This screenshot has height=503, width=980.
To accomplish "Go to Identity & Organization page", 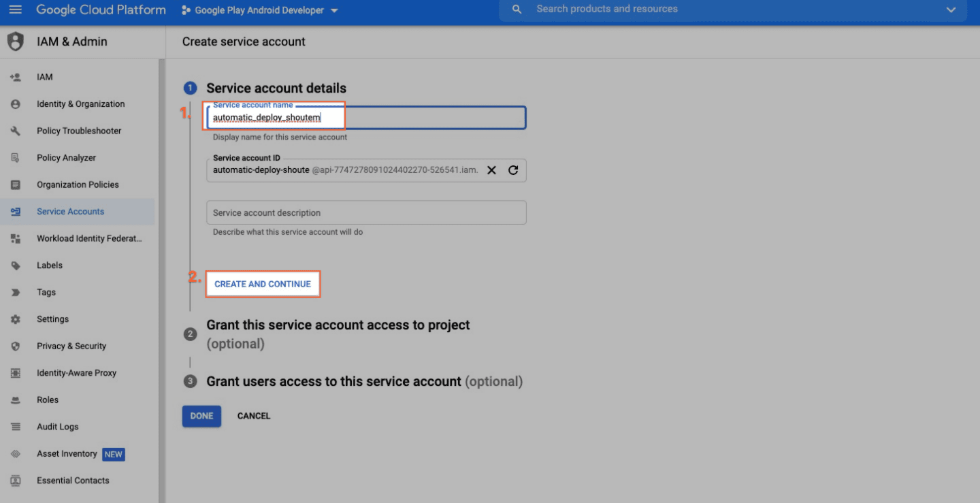I will tap(80, 104).
